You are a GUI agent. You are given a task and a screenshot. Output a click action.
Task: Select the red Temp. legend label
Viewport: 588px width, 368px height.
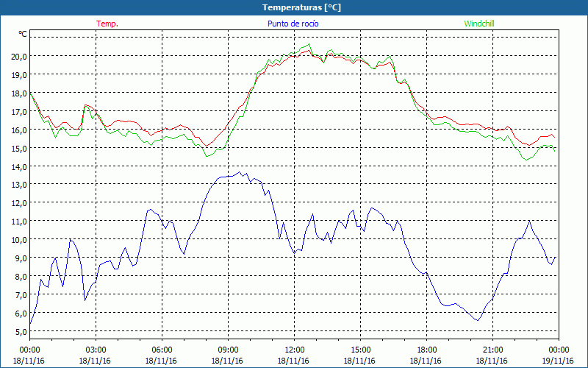click(107, 24)
